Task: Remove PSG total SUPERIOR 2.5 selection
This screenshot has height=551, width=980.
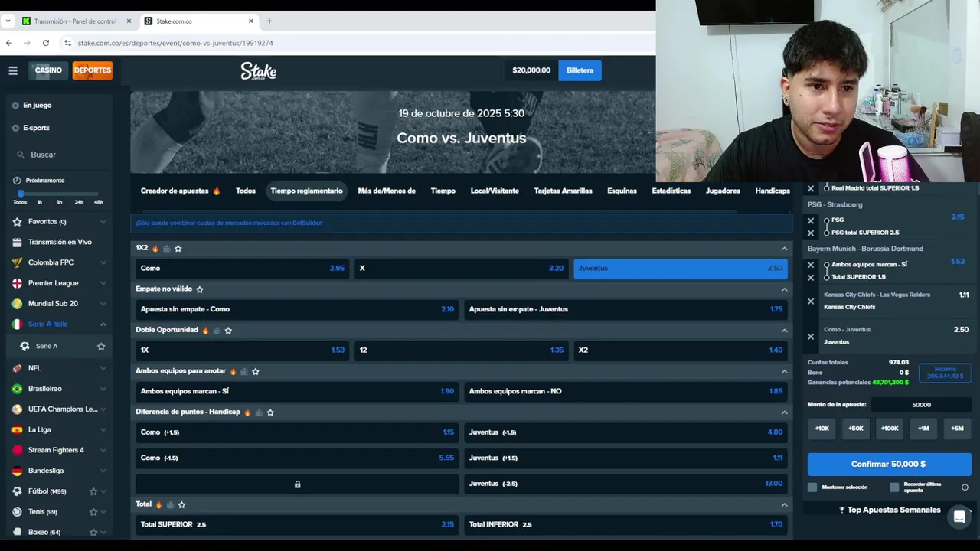Action: 811,233
